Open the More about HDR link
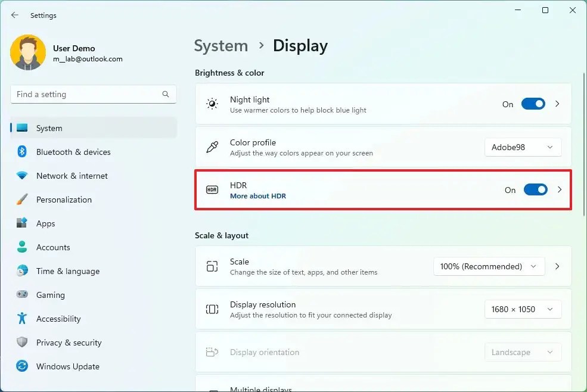The image size is (587, 392). 258,195
